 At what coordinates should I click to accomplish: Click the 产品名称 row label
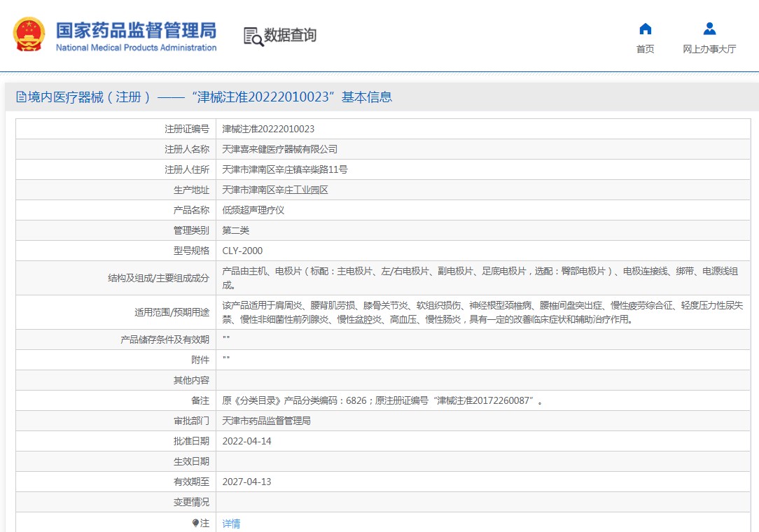pyautogui.click(x=191, y=210)
